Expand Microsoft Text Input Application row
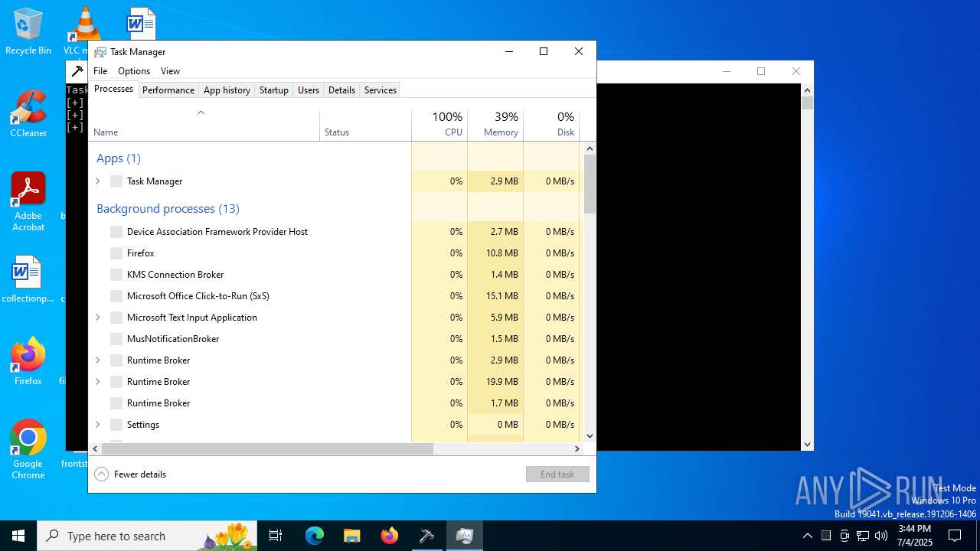Screen dimensions: 980x551 [98, 318]
